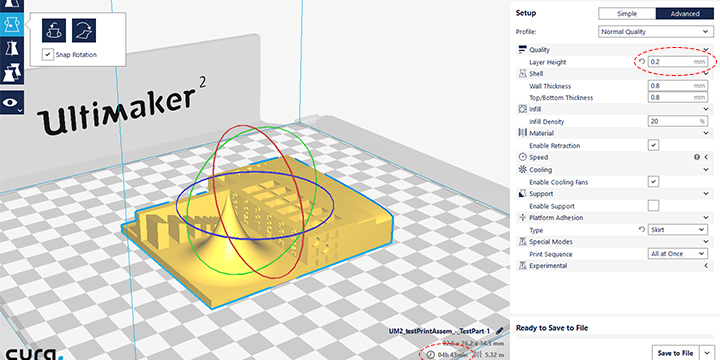Switch to Simple setup mode
Viewport: 720px width, 360px height.
coord(627,14)
